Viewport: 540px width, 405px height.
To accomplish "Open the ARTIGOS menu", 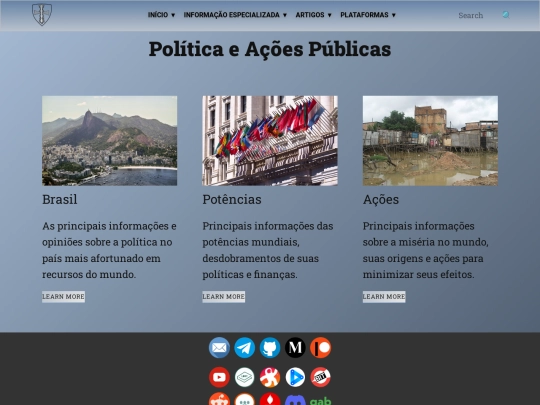I will click(x=313, y=15).
